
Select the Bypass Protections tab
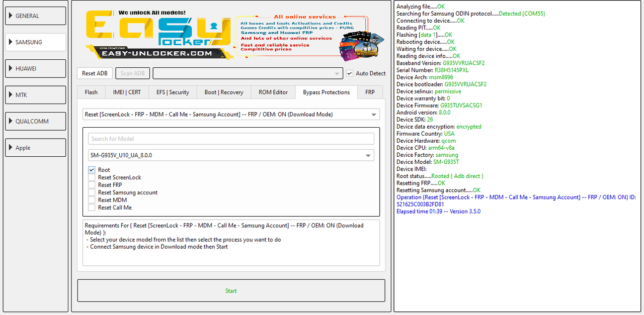click(327, 92)
